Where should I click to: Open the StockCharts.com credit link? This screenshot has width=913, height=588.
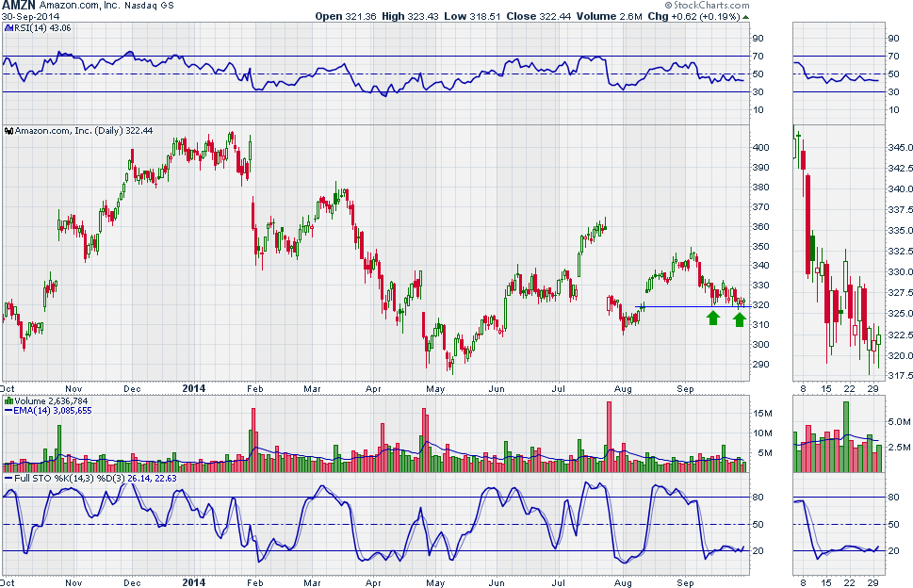click(x=707, y=6)
